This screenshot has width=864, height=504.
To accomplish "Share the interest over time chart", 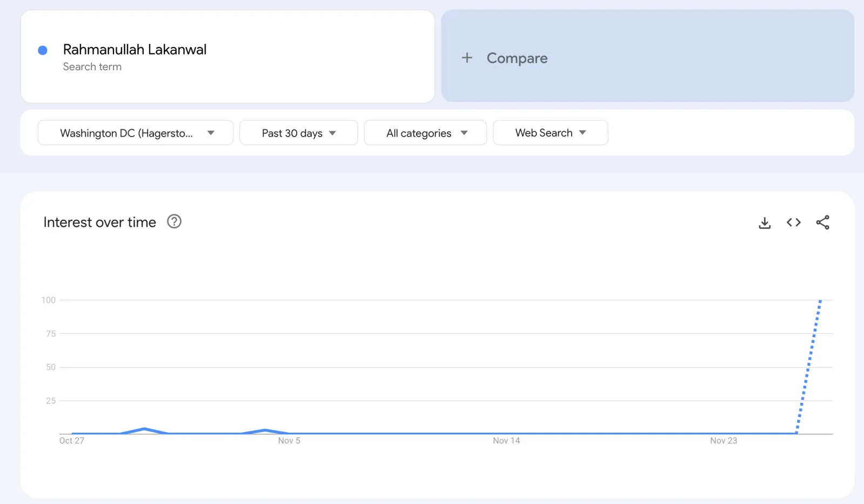I will pyautogui.click(x=822, y=223).
